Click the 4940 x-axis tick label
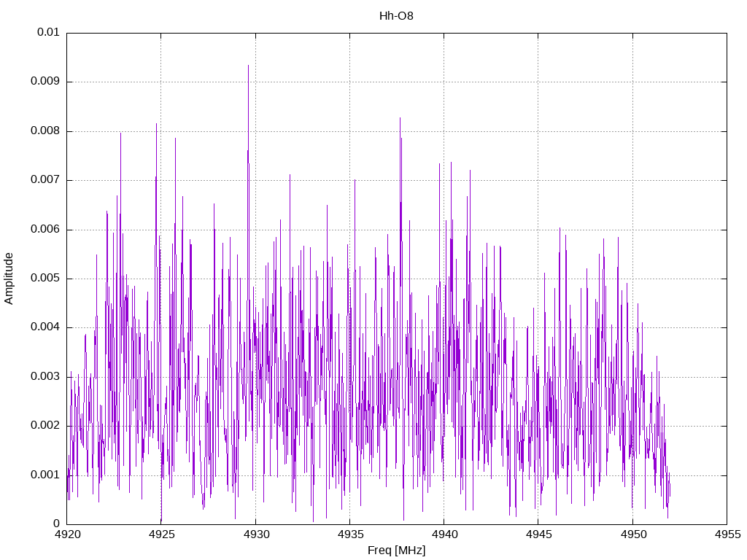Image resolution: width=747 pixels, height=560 pixels. (x=444, y=534)
